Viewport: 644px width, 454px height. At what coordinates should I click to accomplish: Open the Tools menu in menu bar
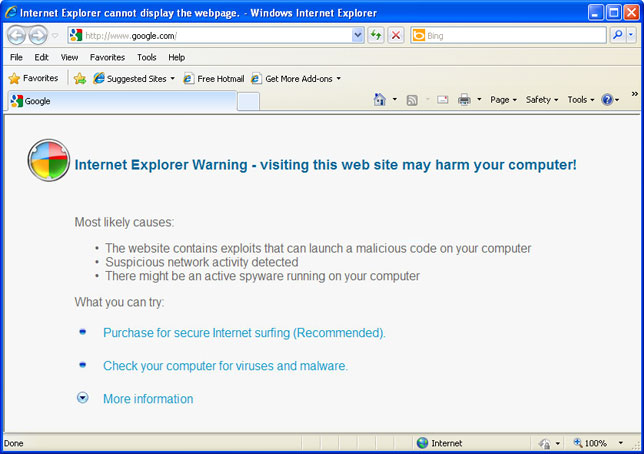pyautogui.click(x=147, y=58)
